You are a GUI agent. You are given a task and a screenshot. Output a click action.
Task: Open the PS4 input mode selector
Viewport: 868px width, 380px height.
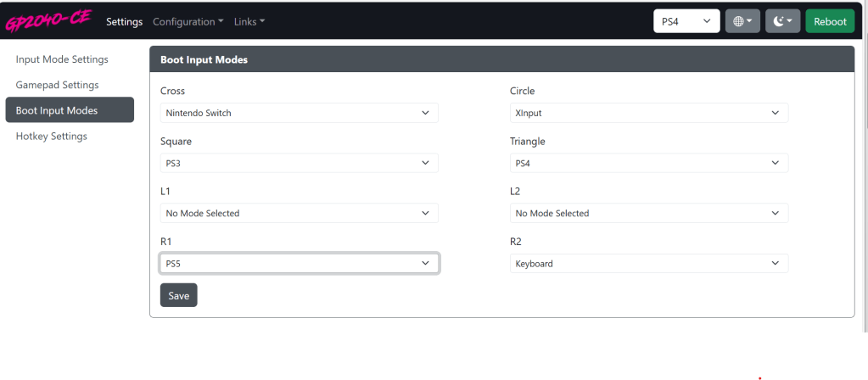point(686,21)
